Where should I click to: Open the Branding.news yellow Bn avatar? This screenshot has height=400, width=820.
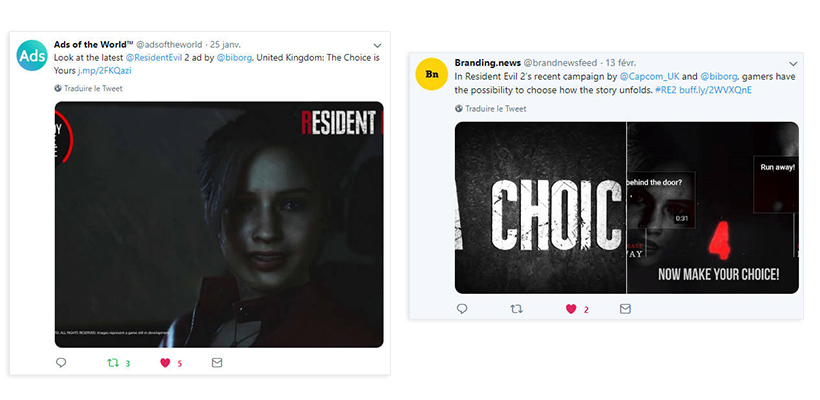click(x=431, y=74)
